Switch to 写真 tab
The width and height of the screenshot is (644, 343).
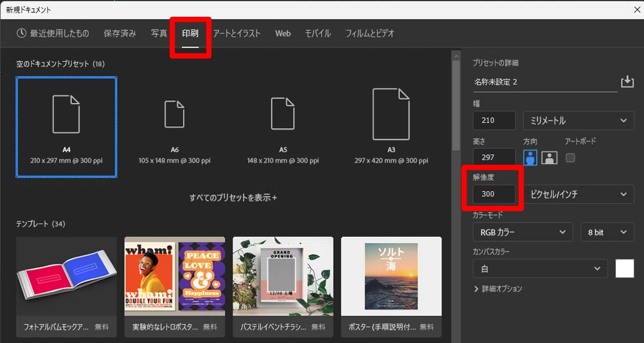(x=159, y=33)
